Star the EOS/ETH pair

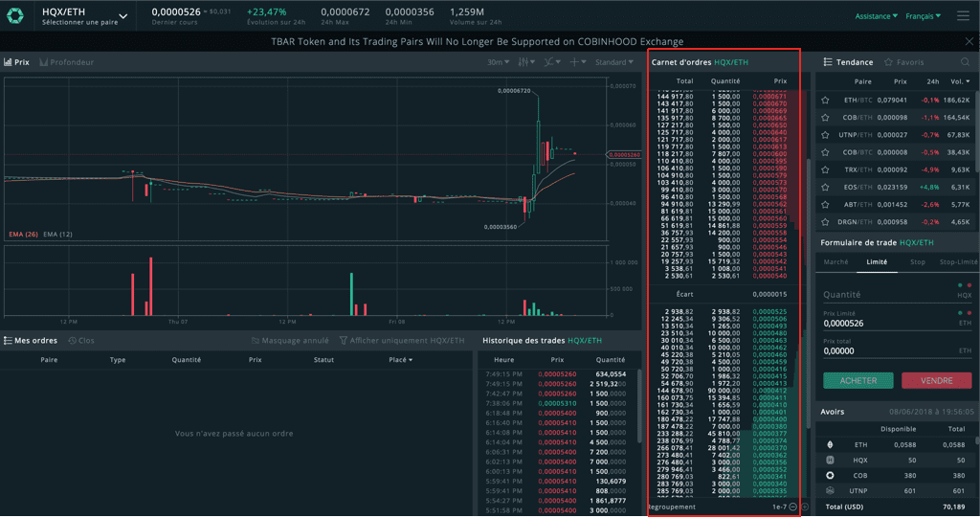point(825,187)
